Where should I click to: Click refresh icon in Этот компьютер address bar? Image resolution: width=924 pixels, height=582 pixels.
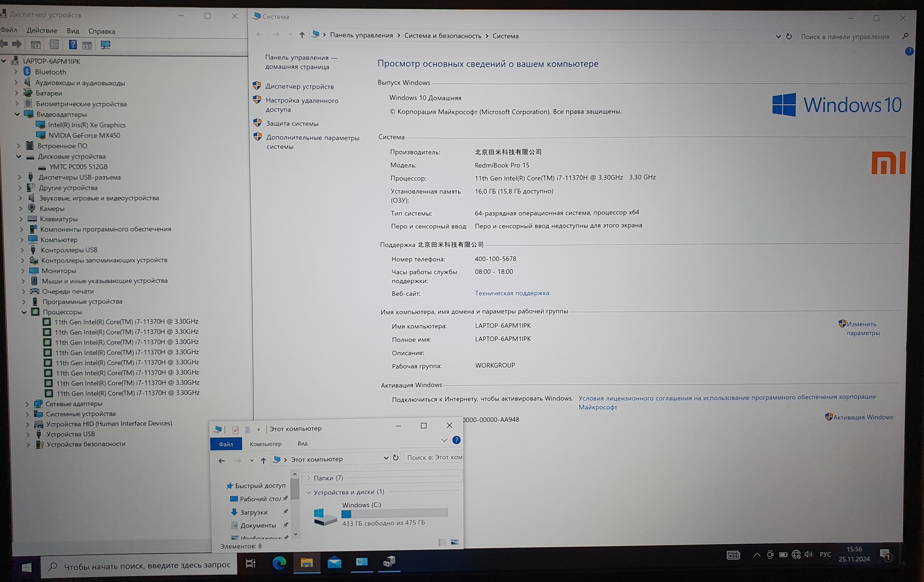tap(396, 458)
